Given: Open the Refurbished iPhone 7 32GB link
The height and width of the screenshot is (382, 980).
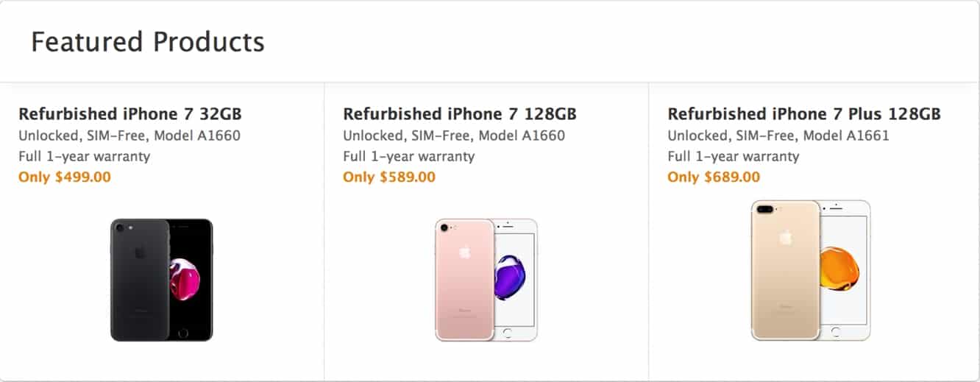Looking at the screenshot, I should coord(130,114).
